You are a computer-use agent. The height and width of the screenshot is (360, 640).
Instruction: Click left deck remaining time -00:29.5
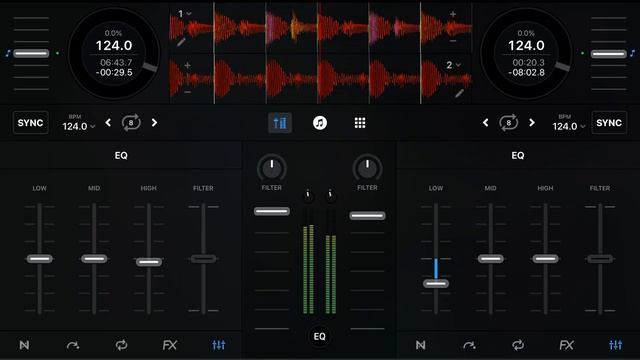tap(114, 73)
